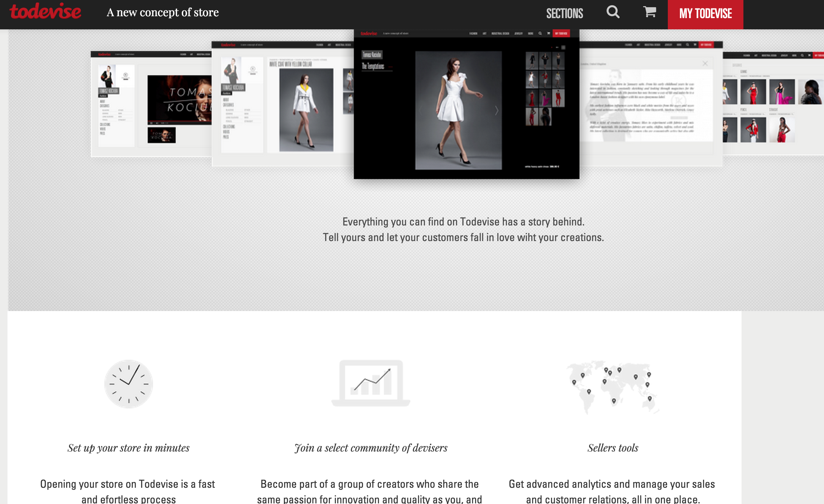Click 'Everything you can find on Todevise' text

[464, 222]
